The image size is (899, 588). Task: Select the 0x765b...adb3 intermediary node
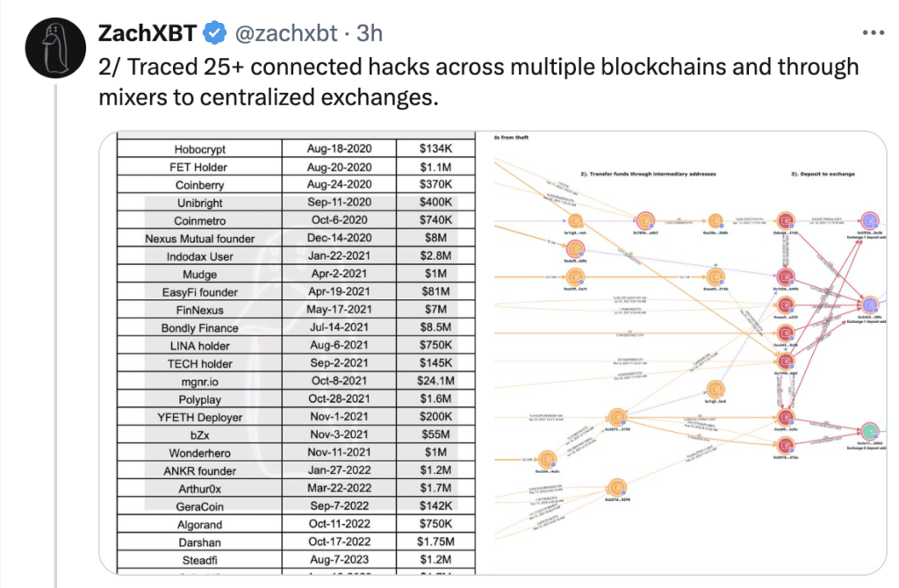645,220
